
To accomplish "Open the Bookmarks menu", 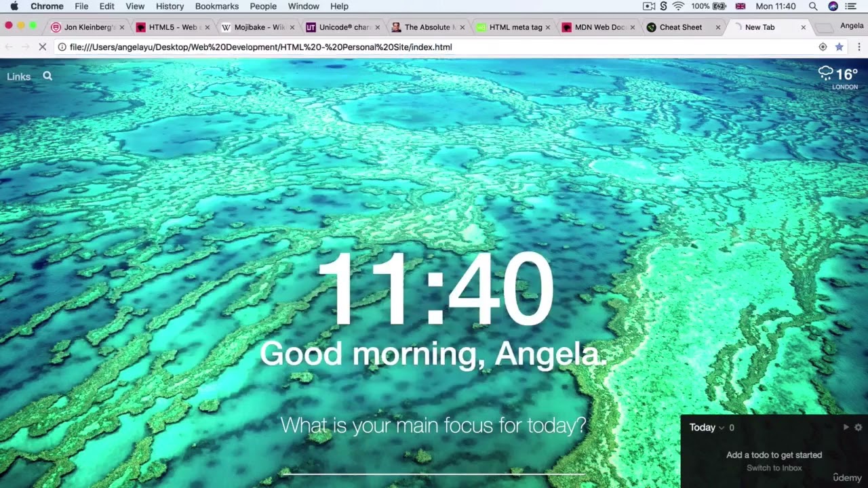I will pyautogui.click(x=217, y=6).
